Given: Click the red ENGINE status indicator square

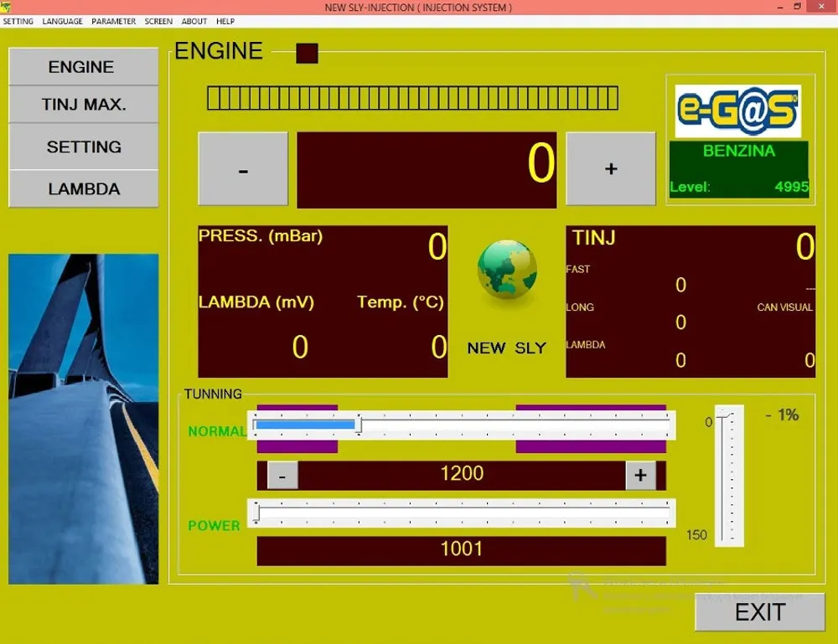Looking at the screenshot, I should [307, 52].
